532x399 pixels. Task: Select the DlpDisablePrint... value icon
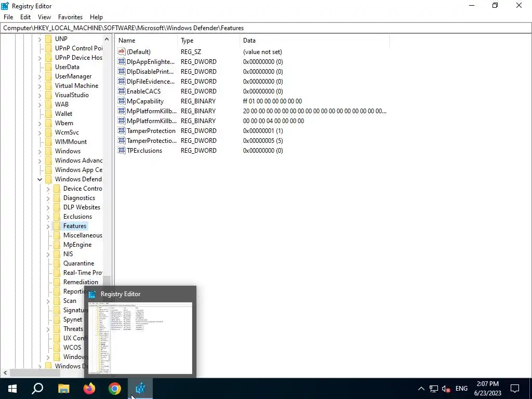pos(122,71)
